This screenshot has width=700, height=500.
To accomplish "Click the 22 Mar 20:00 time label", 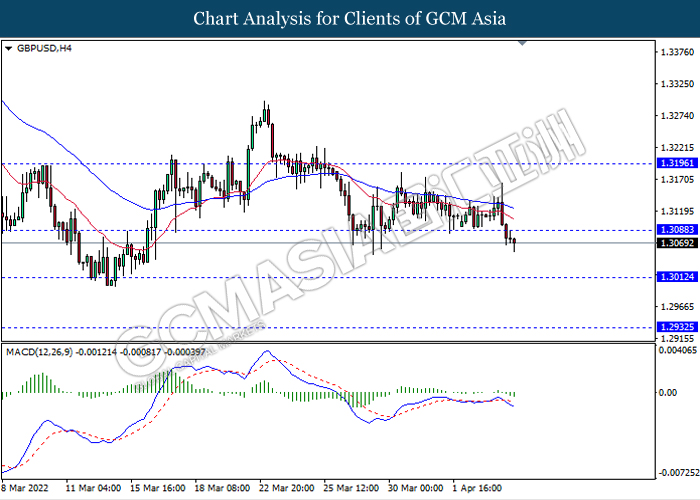I will 287,488.
